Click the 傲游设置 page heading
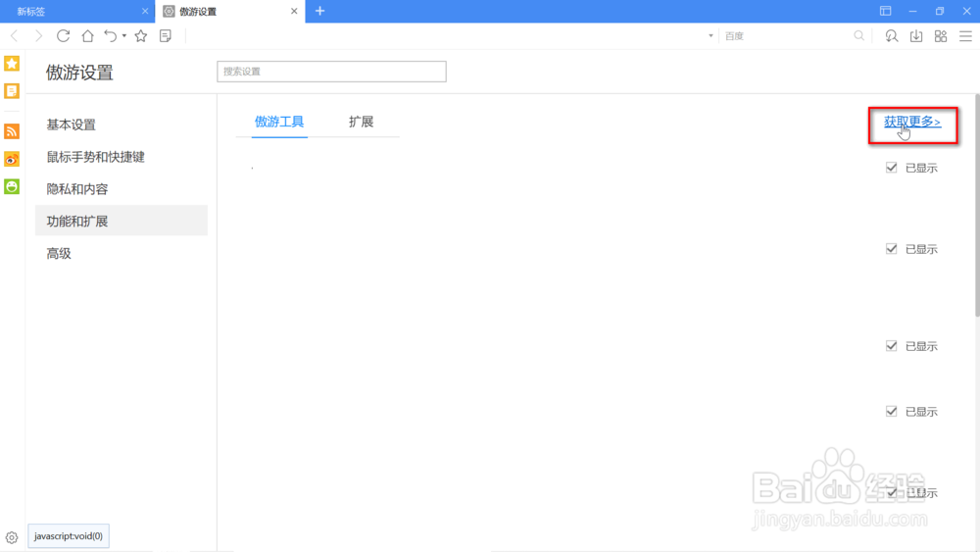This screenshot has width=980, height=552. click(79, 73)
